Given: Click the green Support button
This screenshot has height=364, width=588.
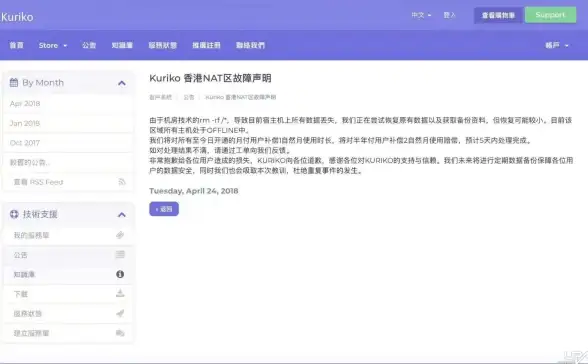Looking at the screenshot, I should pos(550,15).
